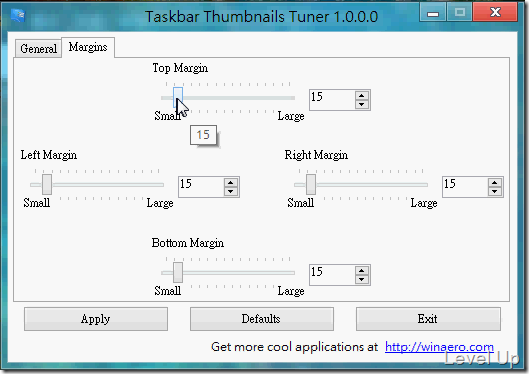The width and height of the screenshot is (529, 374).
Task: Click the app icon in title bar
Action: (18, 15)
